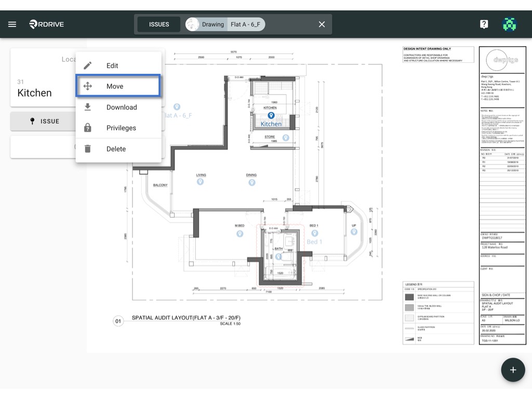Viewport: 532px width, 399px height.
Task: Click the RDRIVE logo
Action: pos(46,24)
